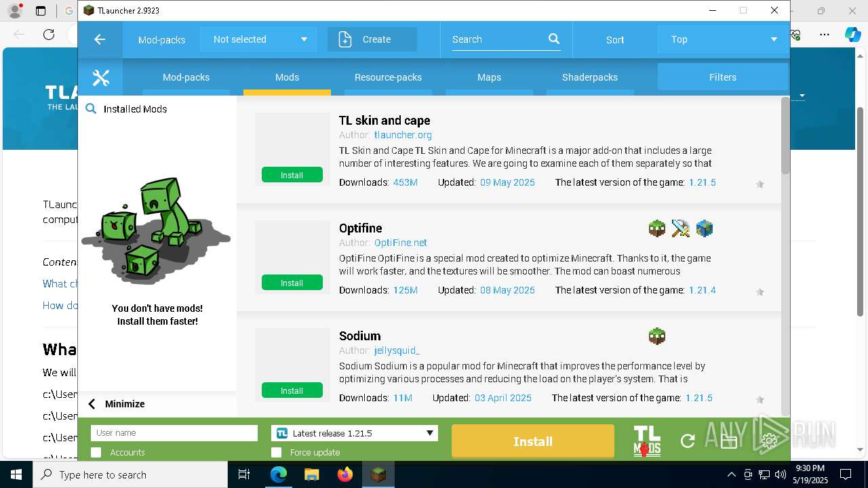Screen dimensions: 868x488
Task: Open the notification center icon
Action: click(x=846, y=474)
